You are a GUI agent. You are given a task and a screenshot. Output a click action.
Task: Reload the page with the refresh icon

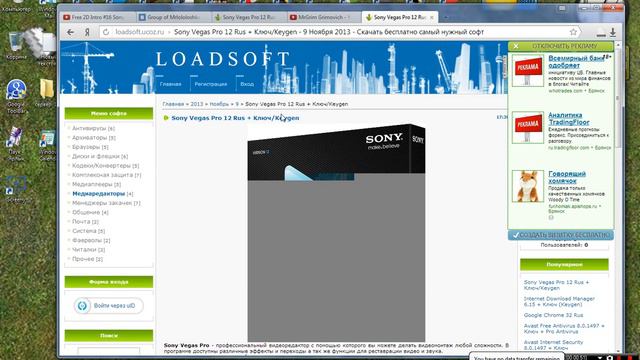coord(106,32)
